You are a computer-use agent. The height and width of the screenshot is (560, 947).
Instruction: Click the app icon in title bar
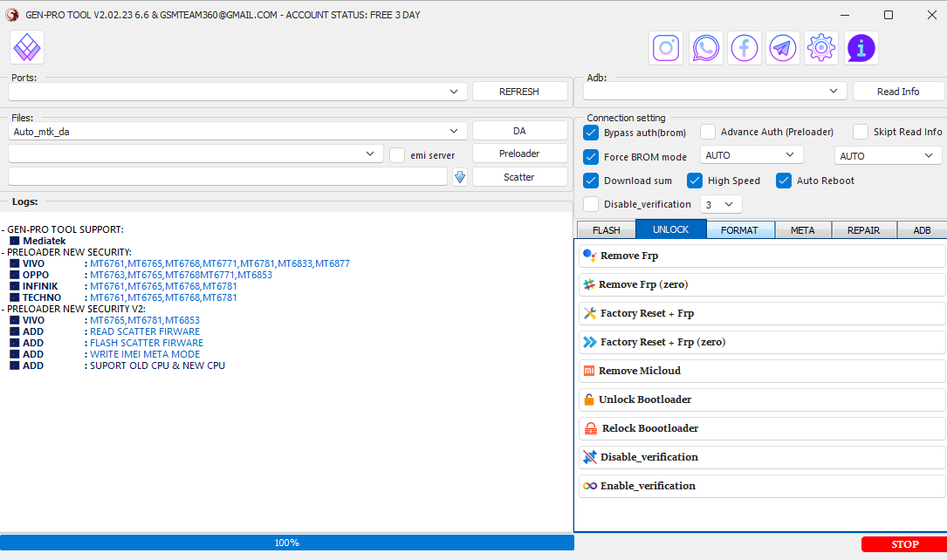tap(11, 15)
